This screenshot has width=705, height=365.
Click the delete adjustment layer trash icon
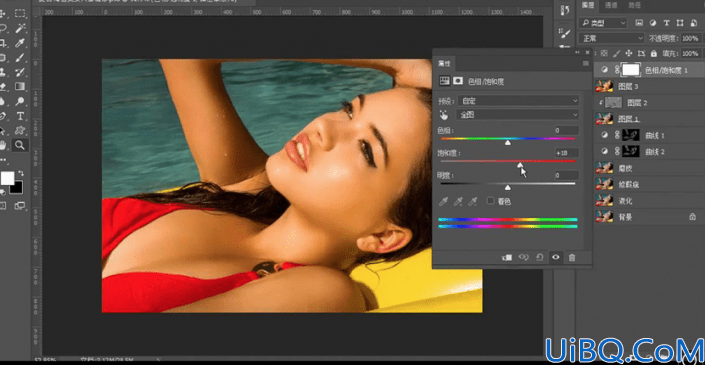click(571, 258)
